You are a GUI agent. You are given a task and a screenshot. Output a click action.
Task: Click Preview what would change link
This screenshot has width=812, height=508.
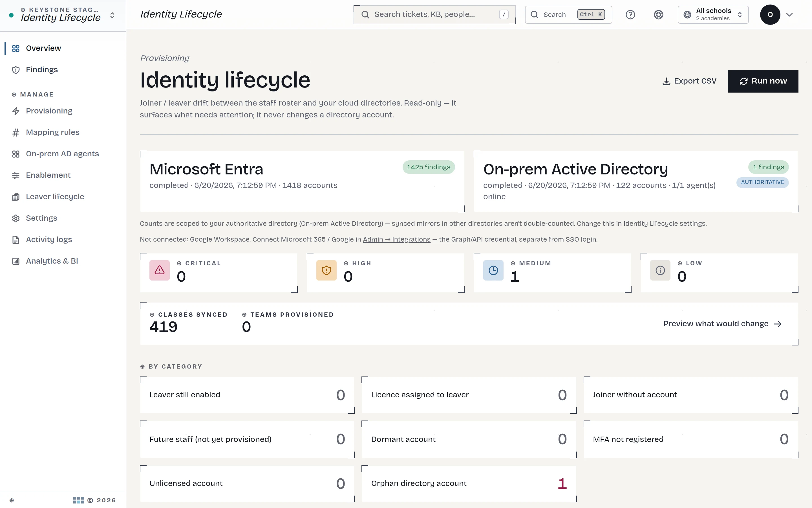click(x=723, y=324)
